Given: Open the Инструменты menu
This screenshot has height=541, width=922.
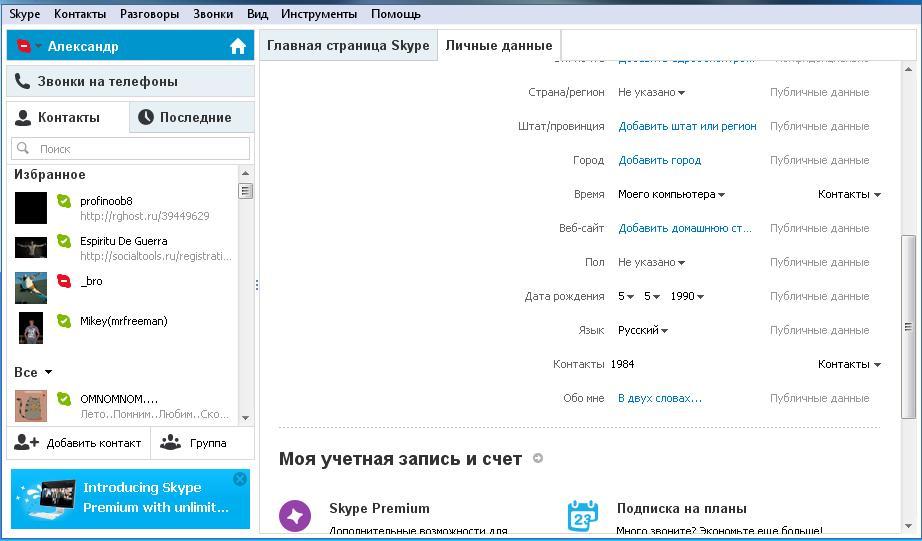Looking at the screenshot, I should (x=319, y=14).
